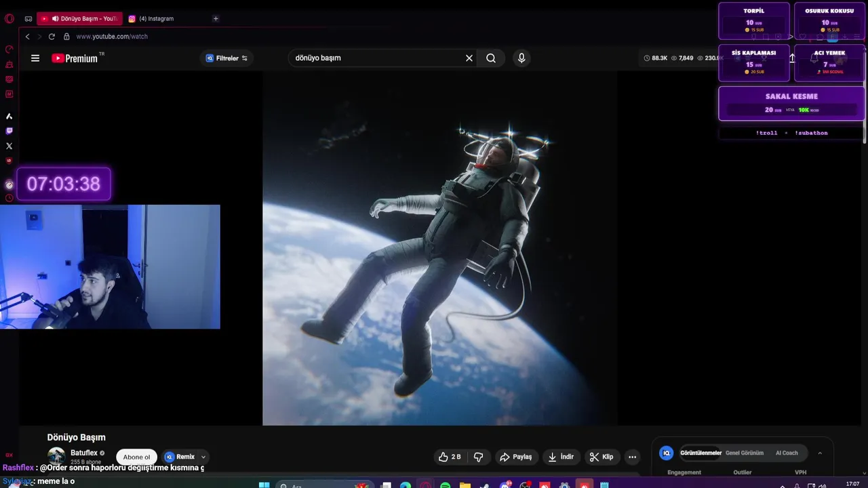The height and width of the screenshot is (488, 868).
Task: Go back to the previous page
Action: [x=27, y=37]
